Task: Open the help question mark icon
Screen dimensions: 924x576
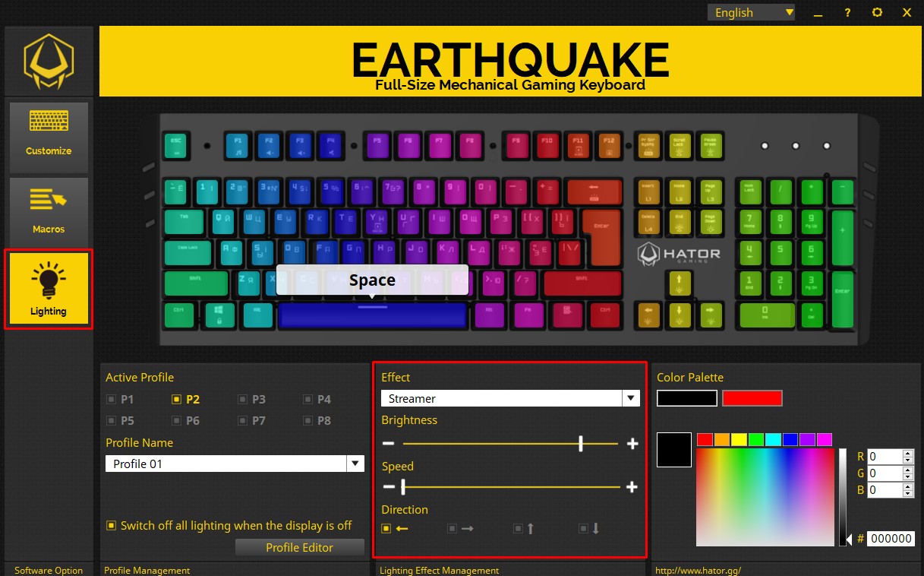Action: (847, 12)
